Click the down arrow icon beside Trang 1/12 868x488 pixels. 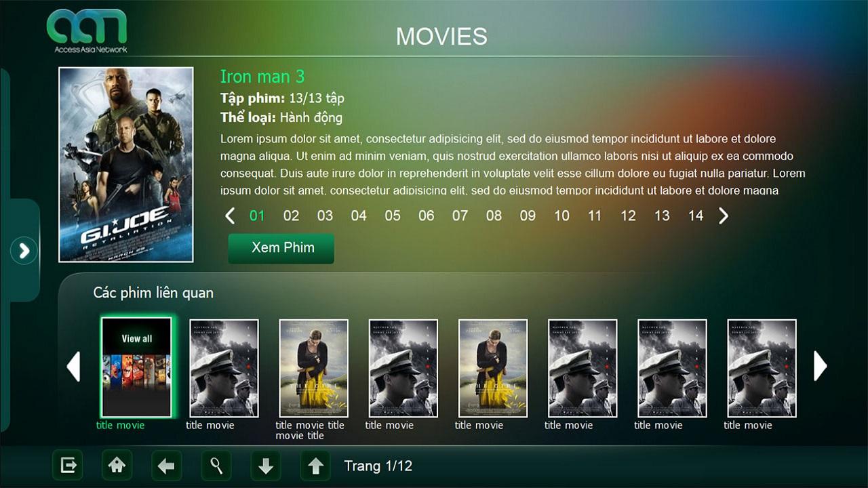[266, 466]
